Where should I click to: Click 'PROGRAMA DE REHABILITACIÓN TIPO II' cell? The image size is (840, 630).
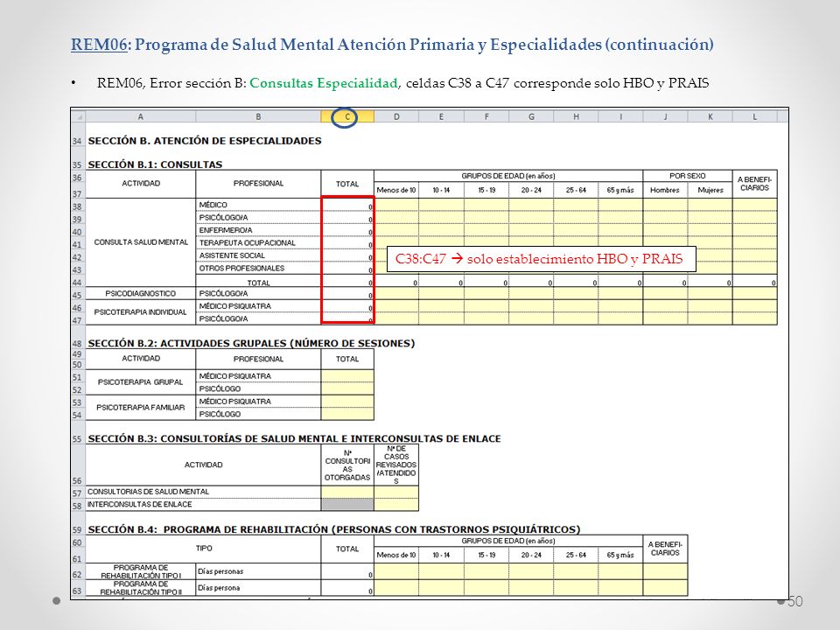141,588
